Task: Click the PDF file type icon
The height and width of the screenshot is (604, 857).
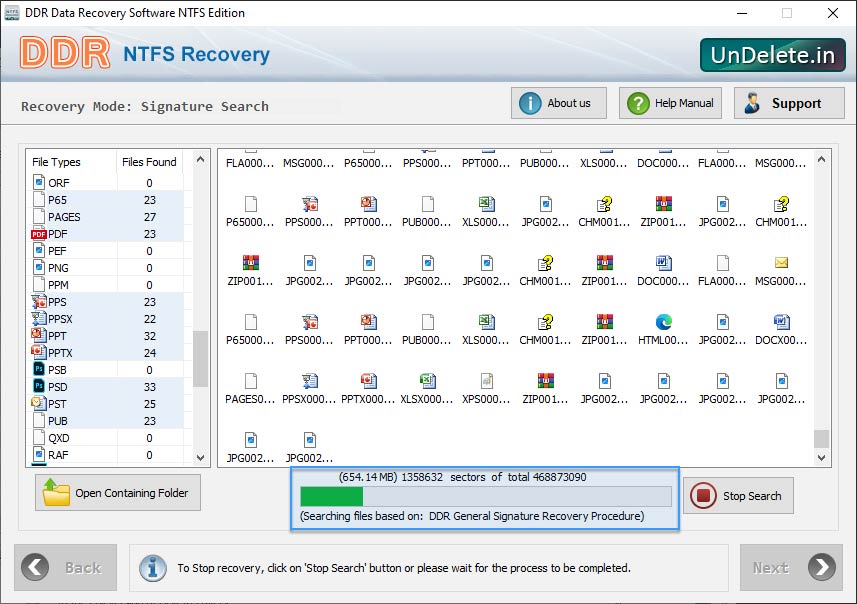Action: click(x=39, y=234)
